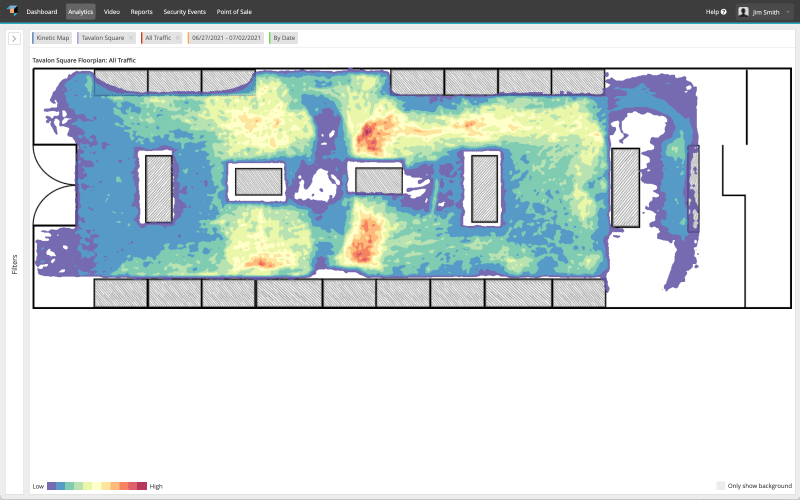800x500 pixels.
Task: Navigate to Point of Sale
Action: coord(236,12)
